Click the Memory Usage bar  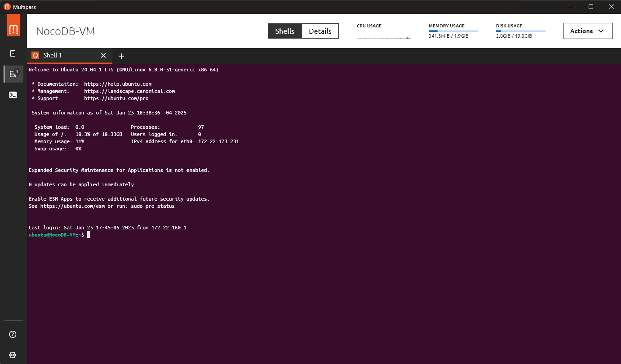point(453,31)
